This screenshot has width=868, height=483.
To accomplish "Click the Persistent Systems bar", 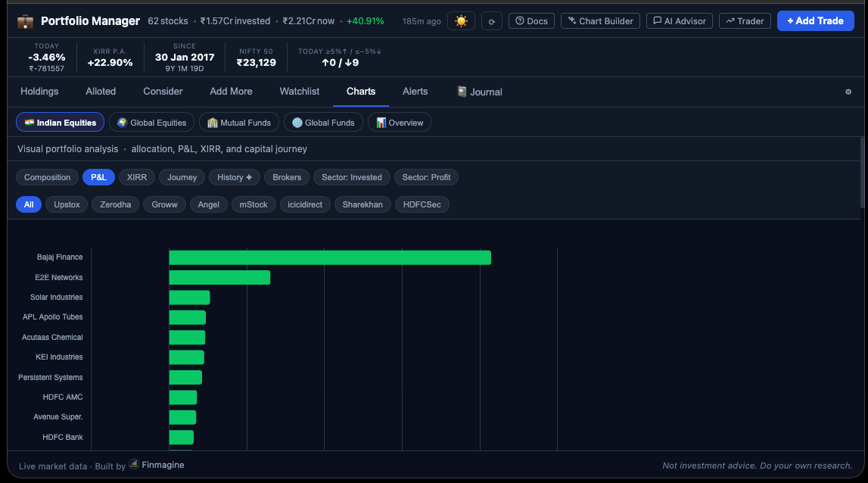I will [x=185, y=377].
